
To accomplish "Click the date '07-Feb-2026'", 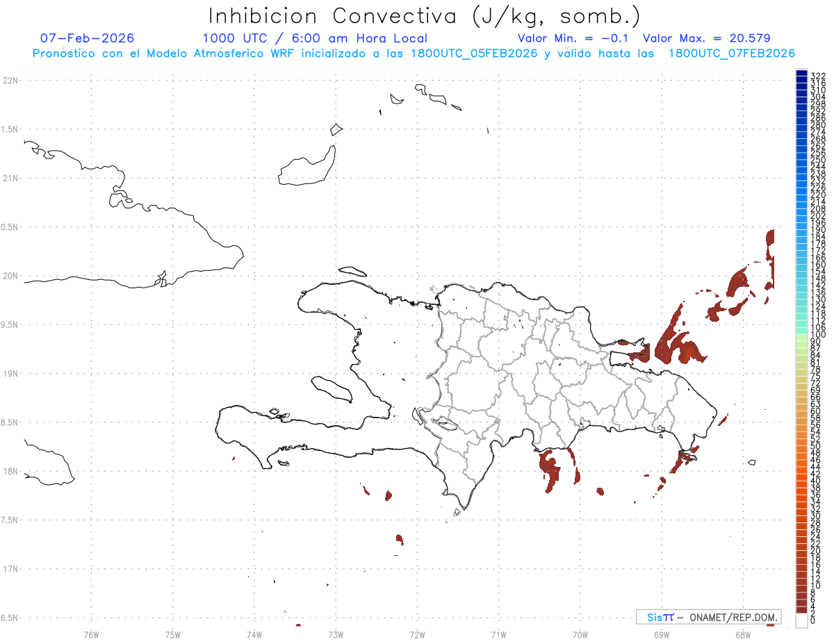I will (x=88, y=38).
